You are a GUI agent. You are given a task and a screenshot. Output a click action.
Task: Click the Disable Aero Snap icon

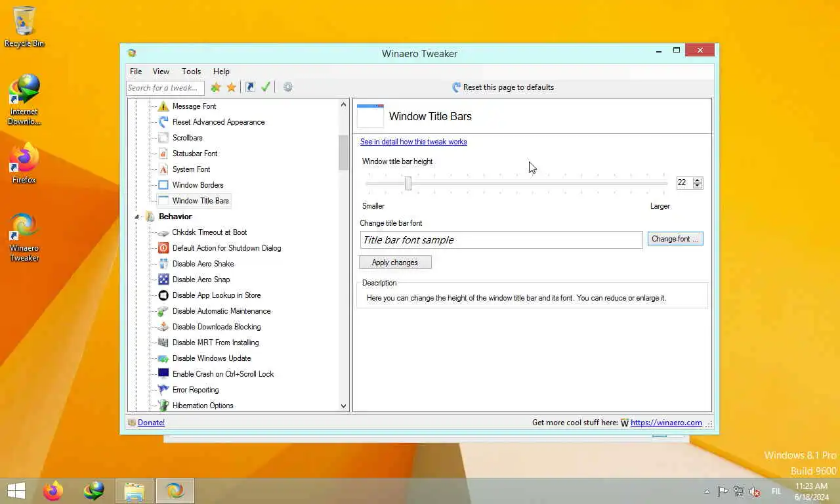pyautogui.click(x=163, y=280)
